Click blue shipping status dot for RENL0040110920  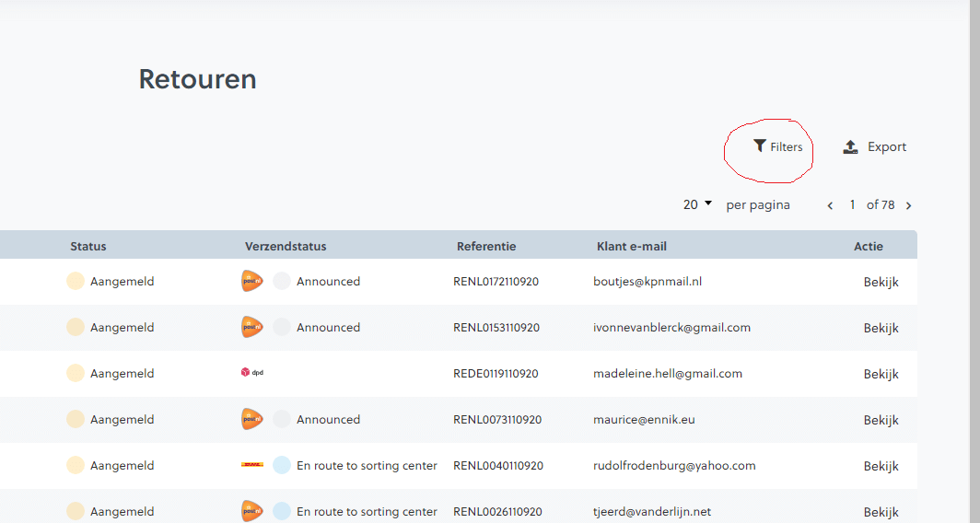282,465
